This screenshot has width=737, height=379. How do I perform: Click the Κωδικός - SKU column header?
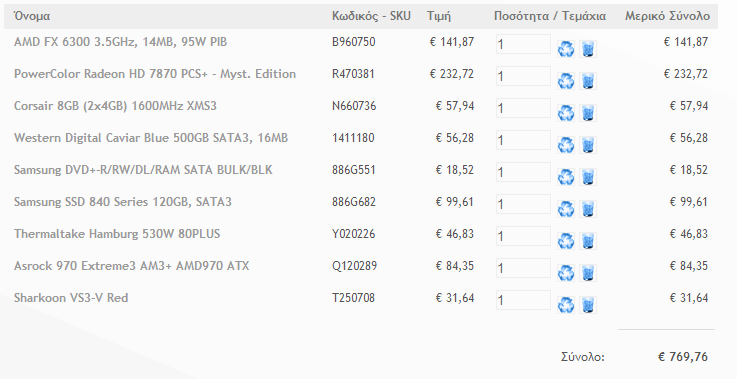pos(371,16)
